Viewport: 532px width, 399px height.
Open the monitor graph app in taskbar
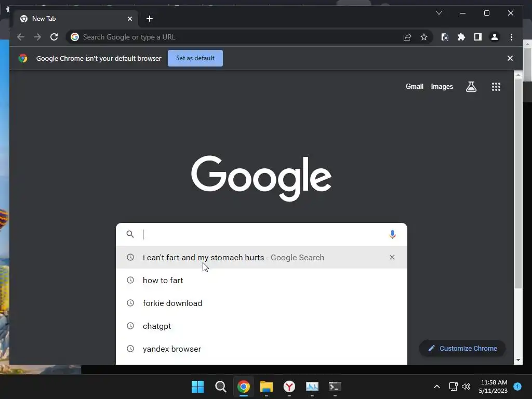312,387
